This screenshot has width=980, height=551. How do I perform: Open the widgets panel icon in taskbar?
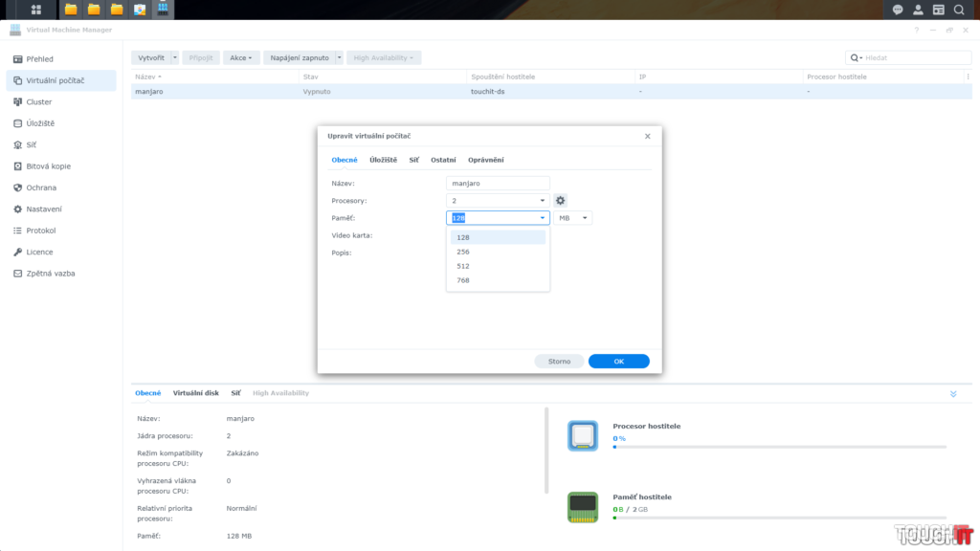[939, 10]
